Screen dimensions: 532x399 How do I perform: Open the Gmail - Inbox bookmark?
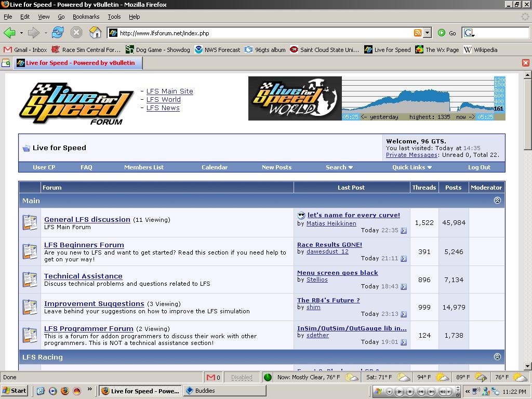[x=25, y=50]
